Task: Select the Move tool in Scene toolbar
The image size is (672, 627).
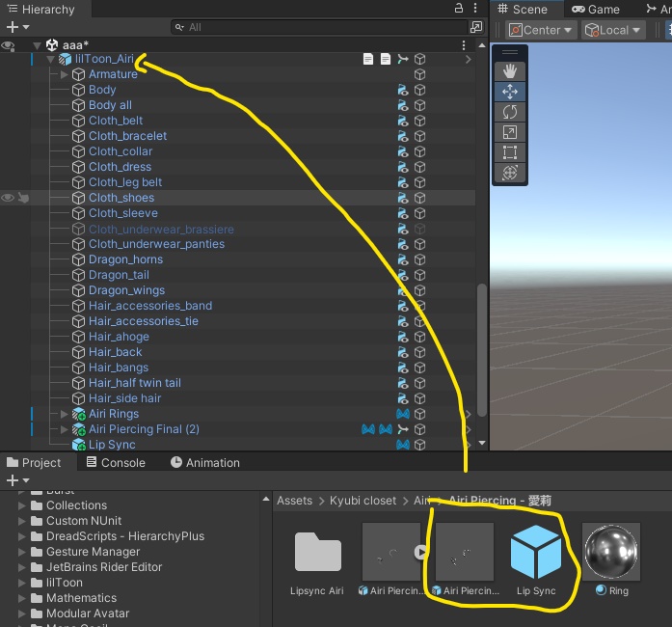Action: tap(510, 92)
